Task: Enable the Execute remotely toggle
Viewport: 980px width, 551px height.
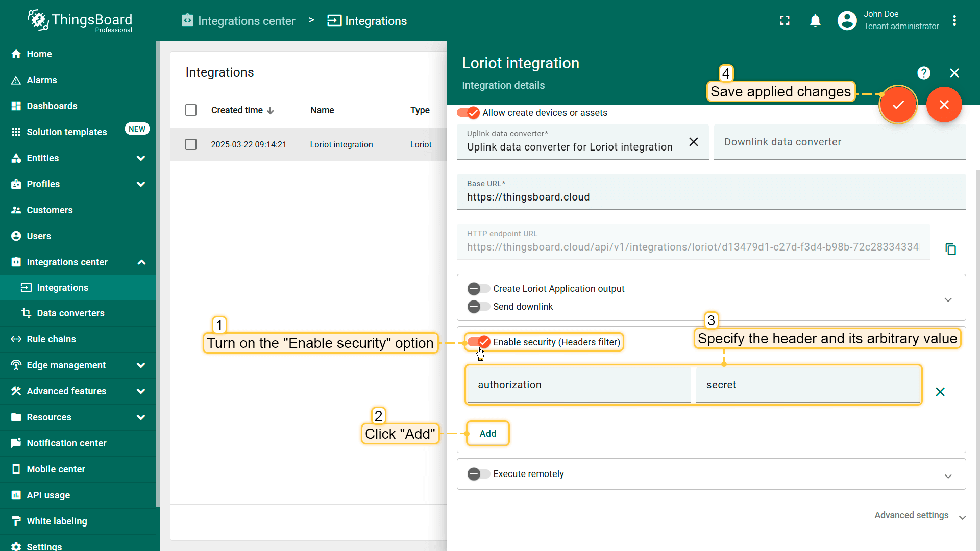Action: pyautogui.click(x=478, y=474)
